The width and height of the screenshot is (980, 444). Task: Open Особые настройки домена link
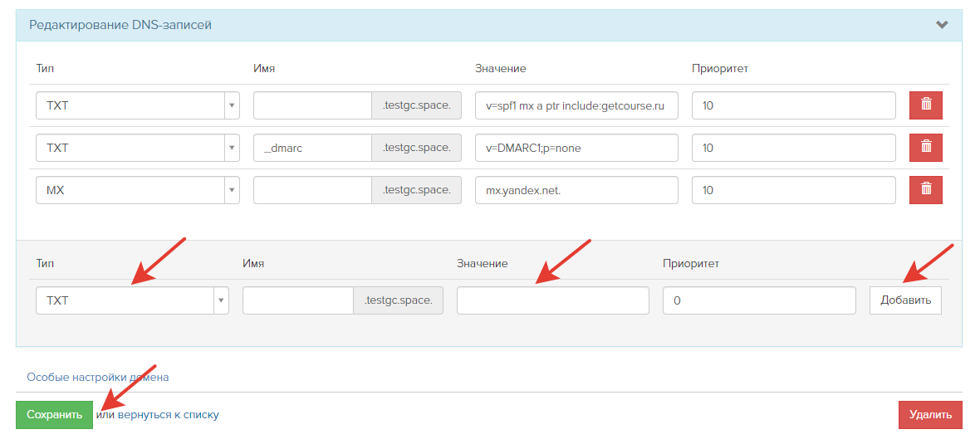pyautogui.click(x=97, y=377)
